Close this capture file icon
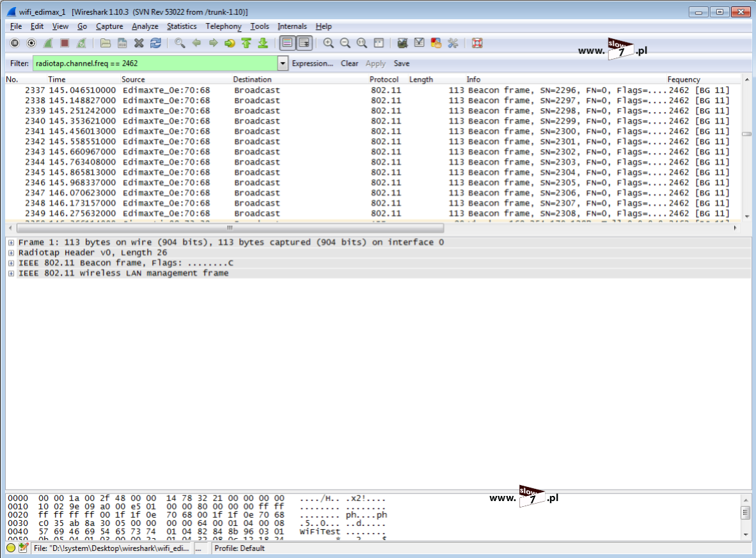This screenshot has width=756, height=558. (x=139, y=44)
